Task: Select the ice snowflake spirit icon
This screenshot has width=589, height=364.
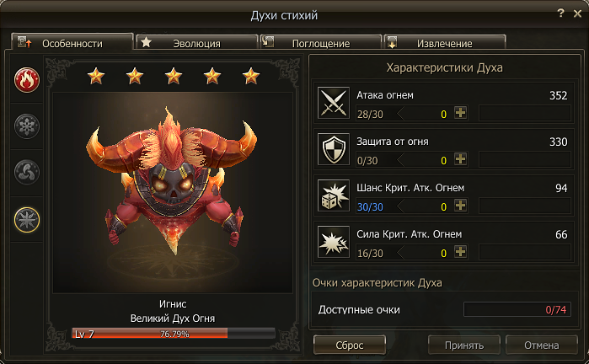Action: tap(27, 126)
